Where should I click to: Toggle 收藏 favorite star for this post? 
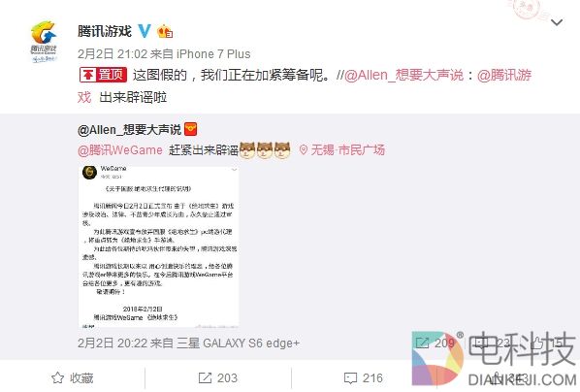click(x=73, y=378)
